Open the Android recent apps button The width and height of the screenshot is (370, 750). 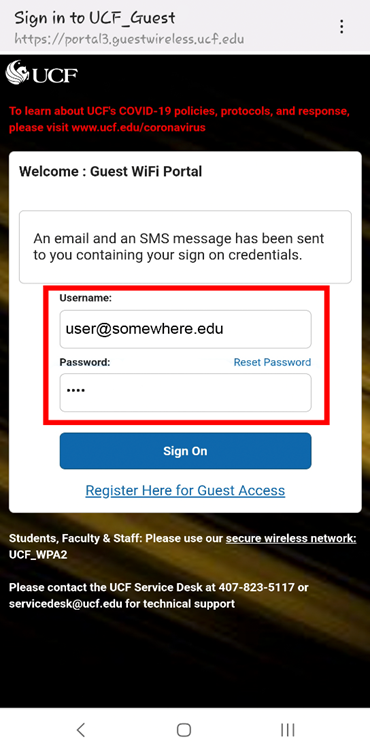[x=287, y=729]
